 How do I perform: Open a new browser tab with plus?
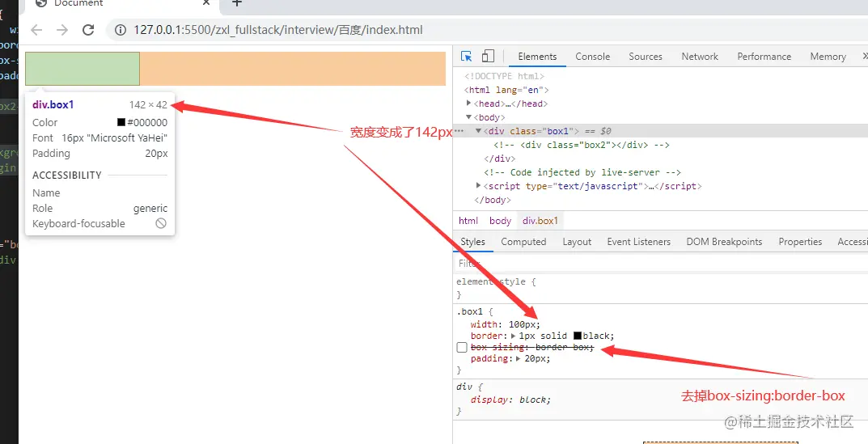237,3
